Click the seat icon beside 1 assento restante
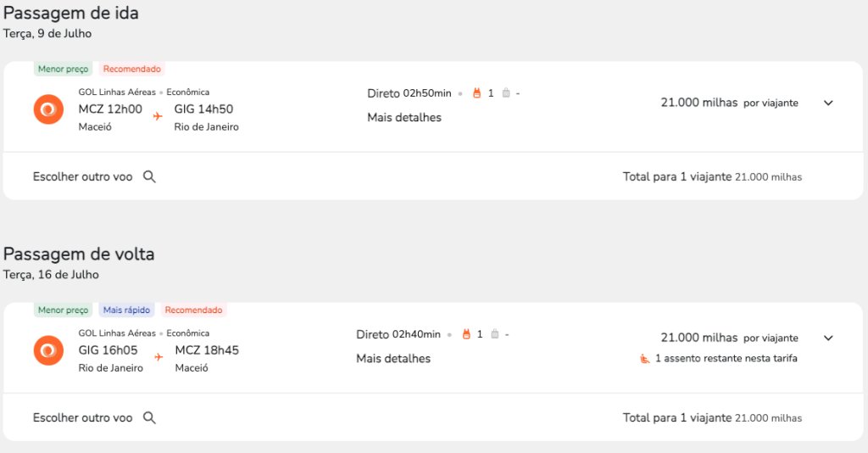868x453 pixels. (x=645, y=359)
